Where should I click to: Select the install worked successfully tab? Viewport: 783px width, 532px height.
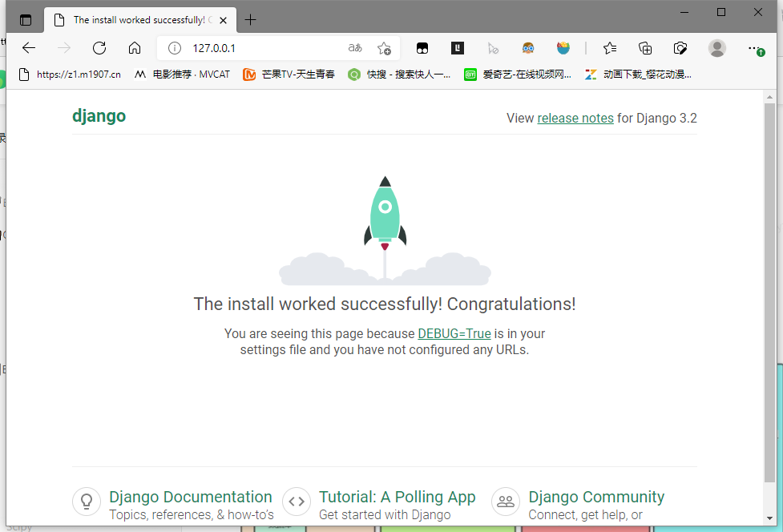pyautogui.click(x=139, y=20)
